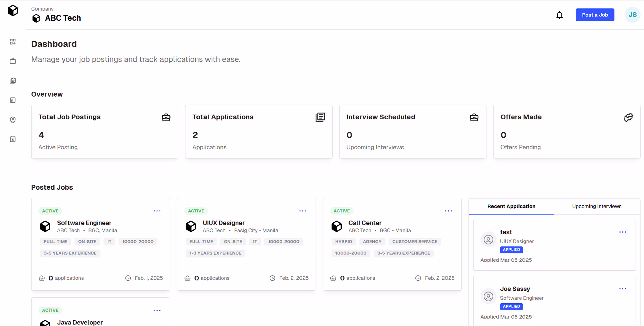Image resolution: width=644 pixels, height=326 pixels.
Task: Click CUSTOMER SERVICE tag on Call Center card
Action: coord(415,241)
